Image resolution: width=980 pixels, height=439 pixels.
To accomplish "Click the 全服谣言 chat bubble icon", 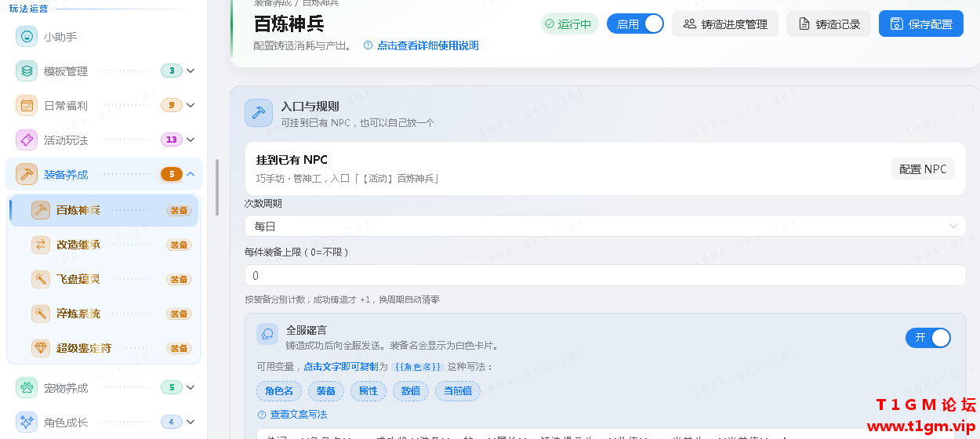I will pos(267,334).
